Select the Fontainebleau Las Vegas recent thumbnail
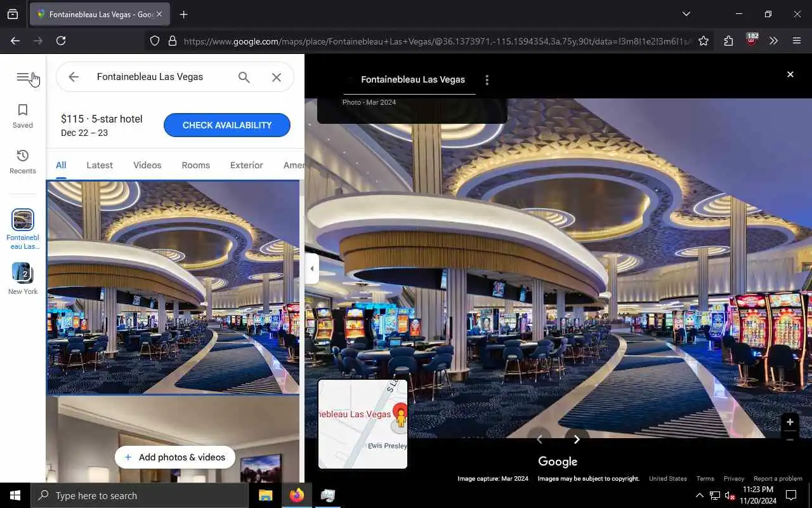Image resolution: width=812 pixels, height=508 pixels. (23, 220)
